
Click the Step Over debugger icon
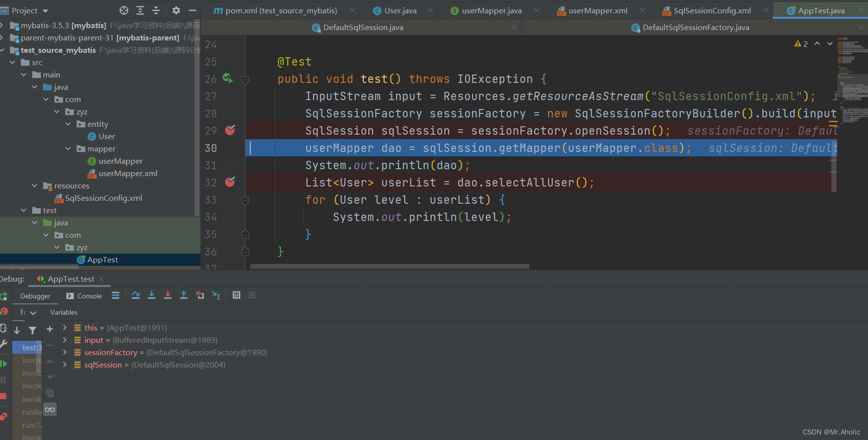pos(136,295)
